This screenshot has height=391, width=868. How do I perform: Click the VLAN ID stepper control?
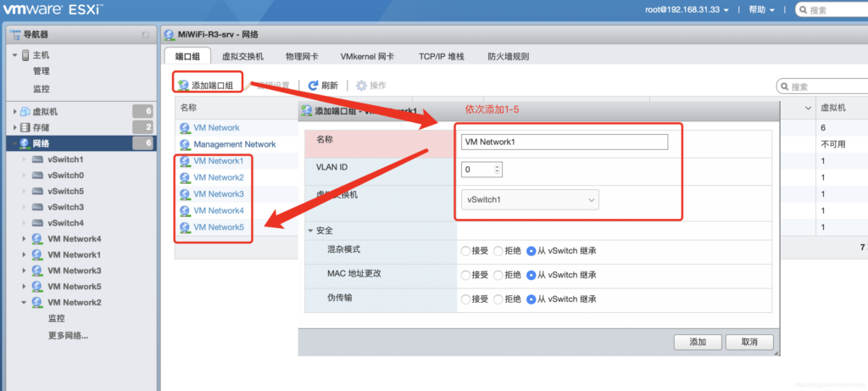(497, 170)
